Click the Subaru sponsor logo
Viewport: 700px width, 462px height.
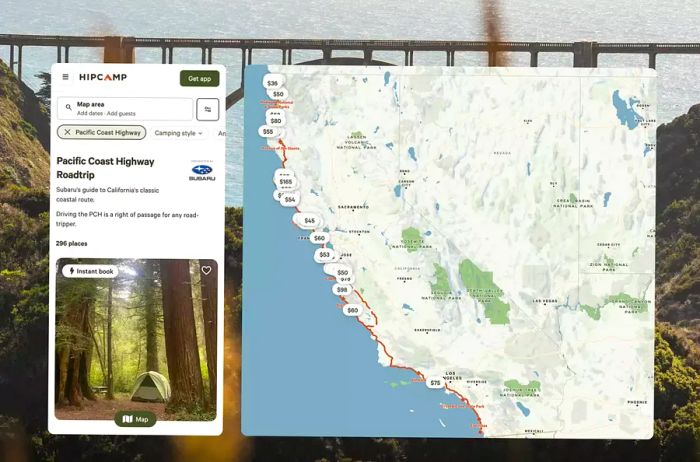tap(202, 171)
